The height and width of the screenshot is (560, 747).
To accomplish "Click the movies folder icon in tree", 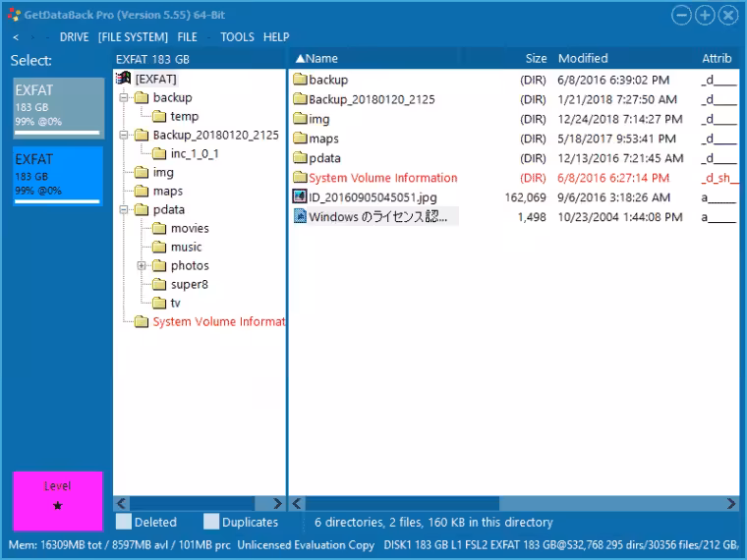I will [x=159, y=229].
